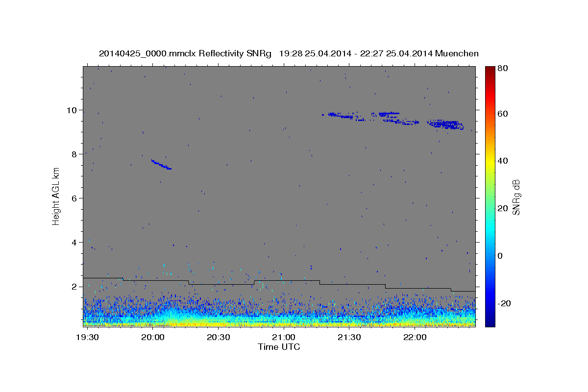The image size is (588, 392).
Task: Click the dark blue bottom of the colorbar
Action: [x=490, y=321]
